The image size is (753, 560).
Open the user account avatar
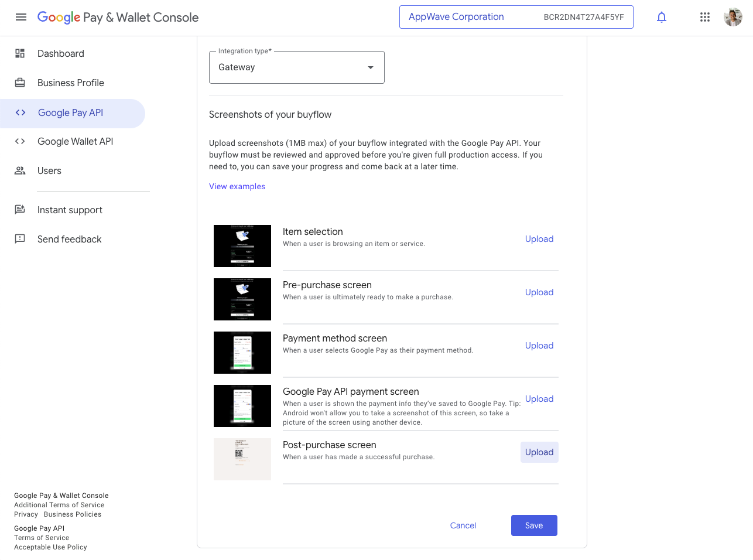tap(733, 17)
